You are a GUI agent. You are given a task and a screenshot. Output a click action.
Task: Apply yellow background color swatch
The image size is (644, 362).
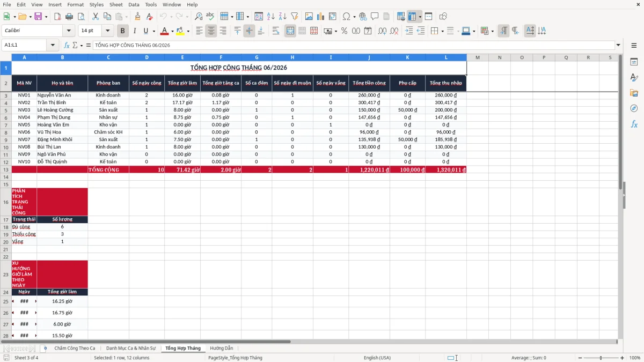click(180, 31)
